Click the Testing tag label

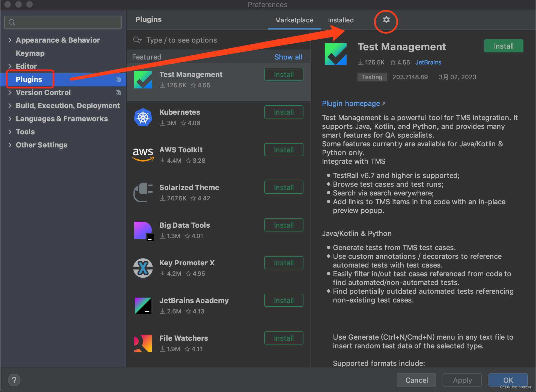click(x=372, y=77)
